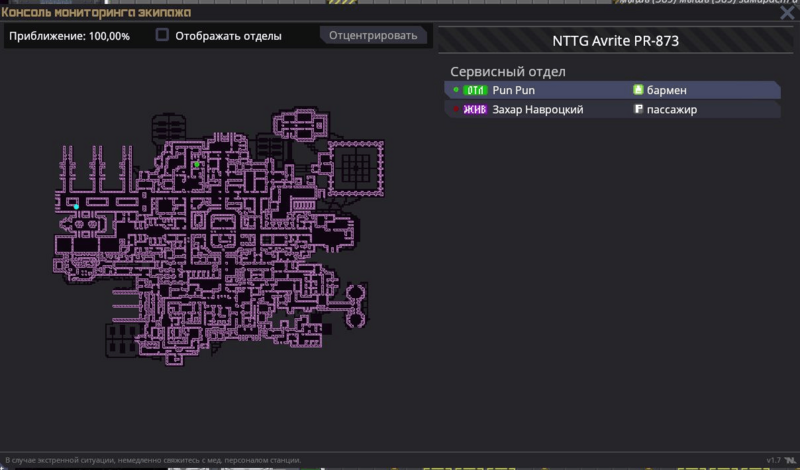Click the purple ЖИВ status badge

tap(476, 109)
